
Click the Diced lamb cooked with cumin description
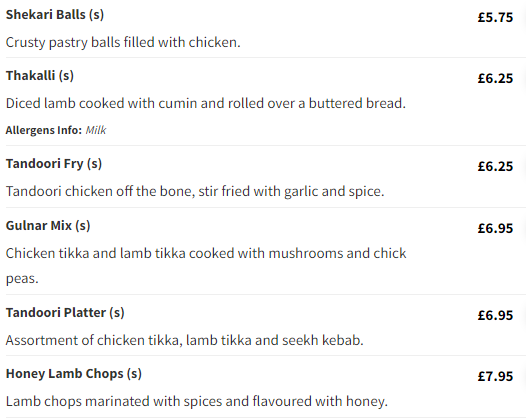pos(206,103)
